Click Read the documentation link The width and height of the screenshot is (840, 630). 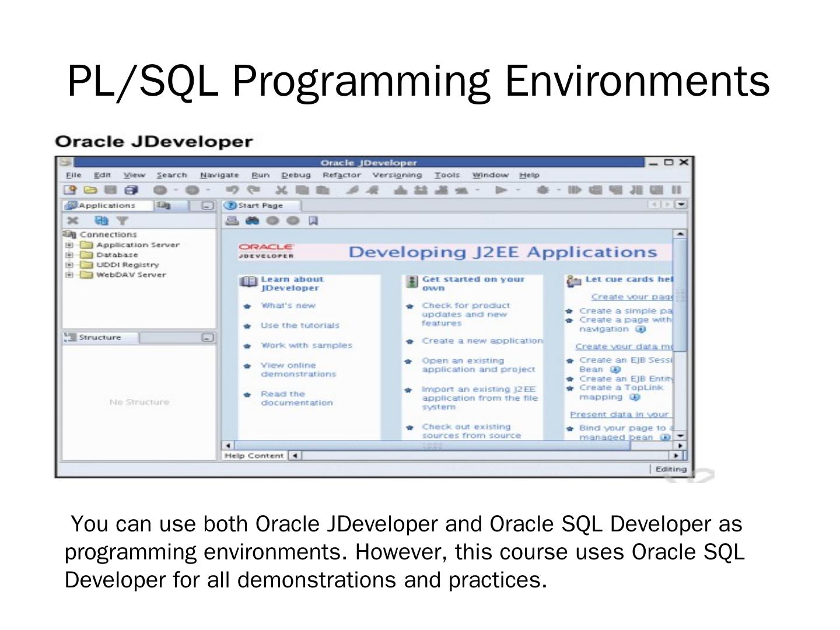[297, 398]
